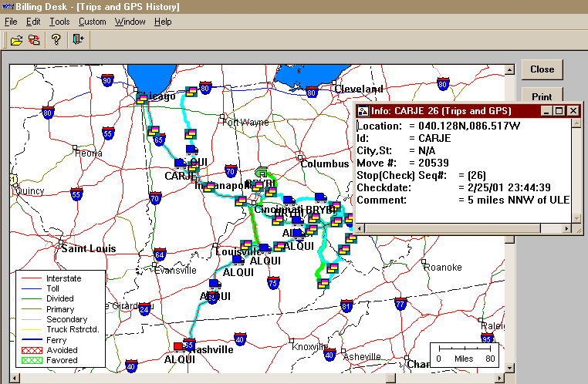Click the I-70 shield east of Indianapolis

[x=231, y=171]
